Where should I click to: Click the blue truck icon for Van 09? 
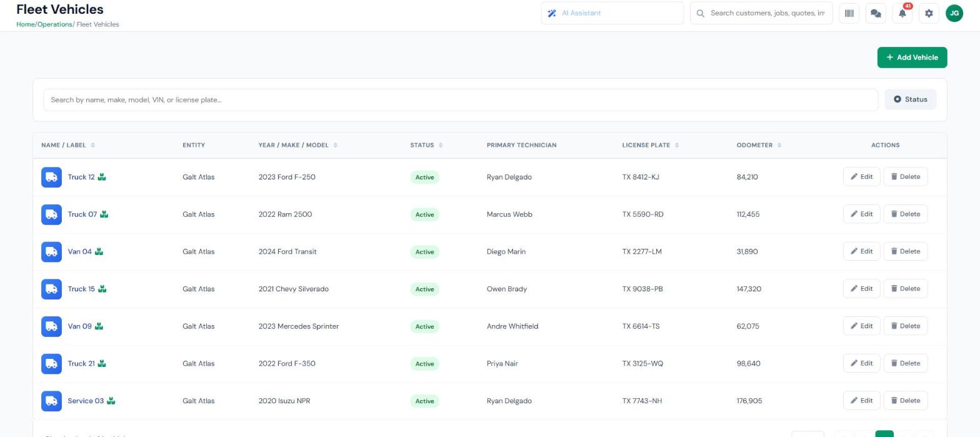click(x=51, y=326)
